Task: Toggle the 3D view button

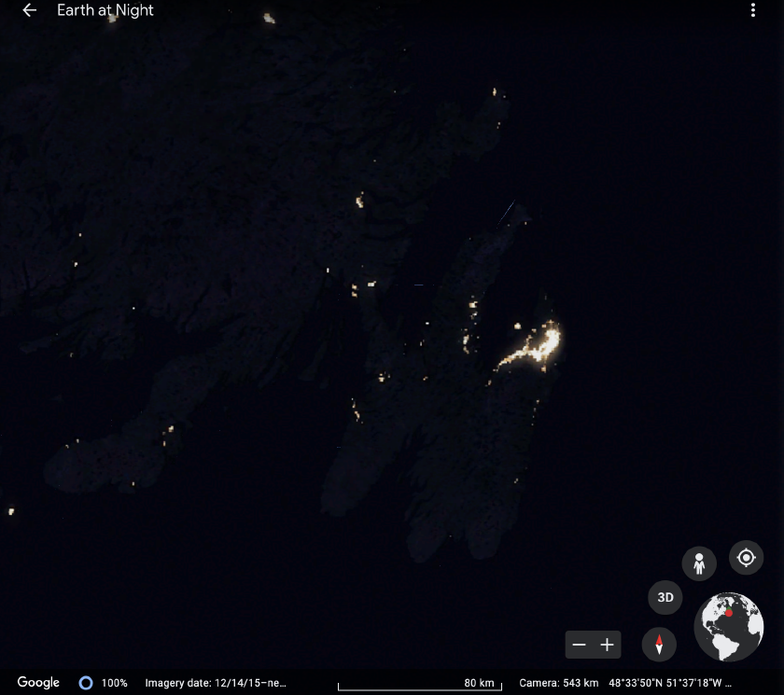Action: click(x=665, y=597)
